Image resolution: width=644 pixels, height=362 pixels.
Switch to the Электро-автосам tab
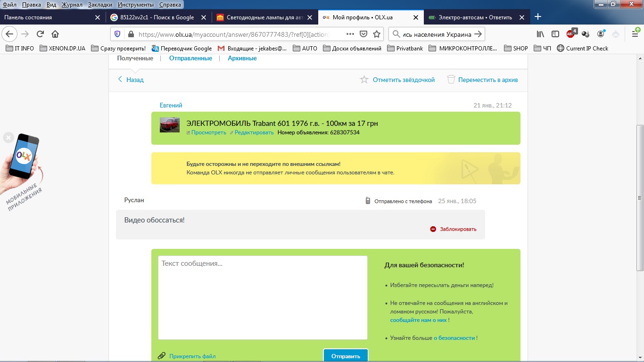(x=475, y=17)
